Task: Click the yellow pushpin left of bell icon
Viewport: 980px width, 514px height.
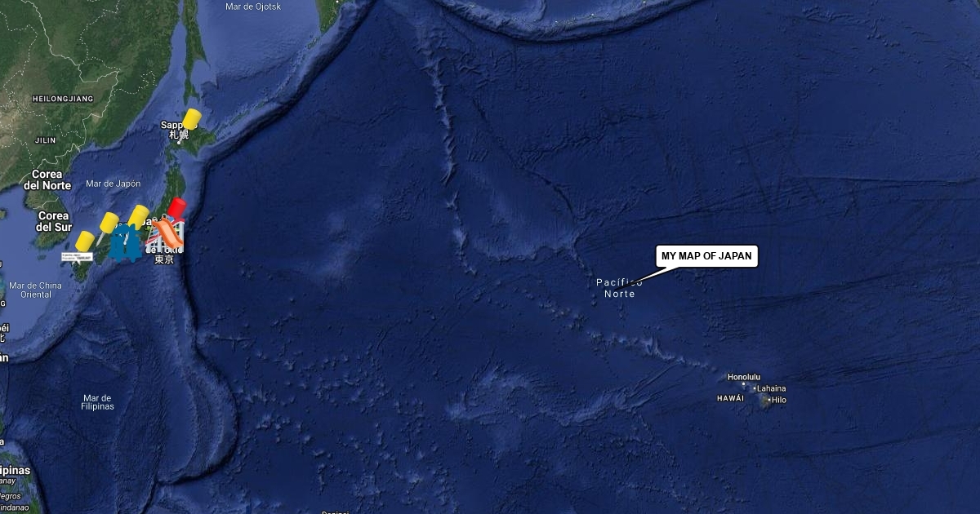Action: [107, 225]
